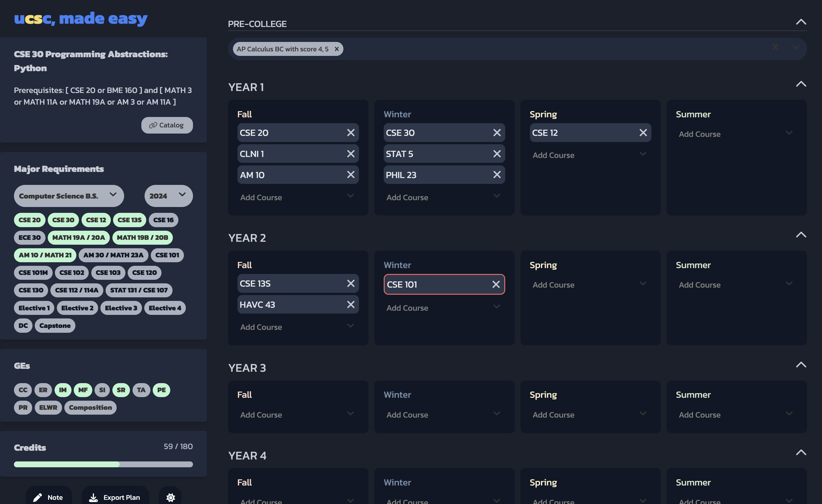Remove CSE 20 from Year 1 Fall
This screenshot has width=822, height=504.
[351, 133]
